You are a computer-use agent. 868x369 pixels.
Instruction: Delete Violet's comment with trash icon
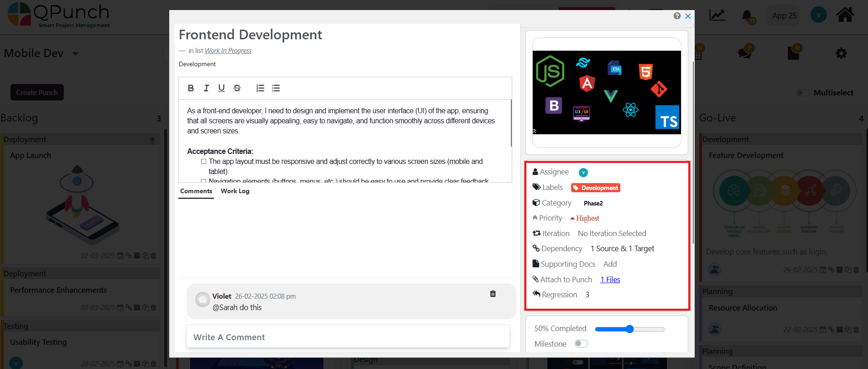click(493, 294)
